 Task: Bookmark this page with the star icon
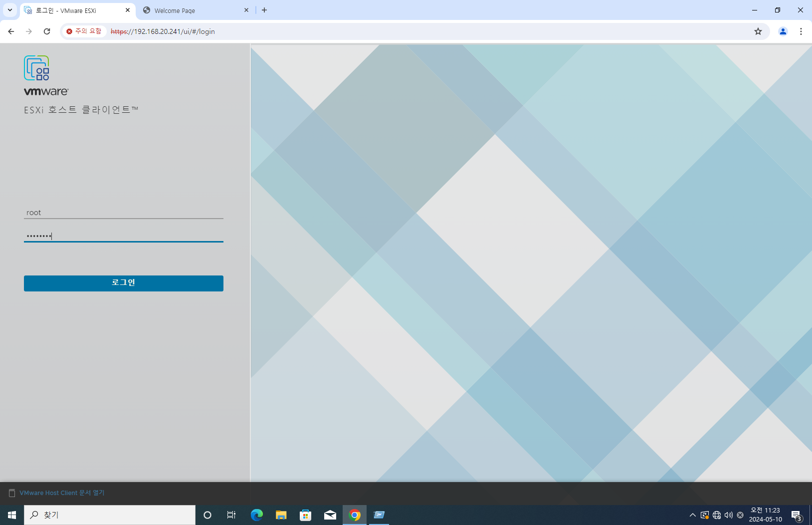(758, 31)
